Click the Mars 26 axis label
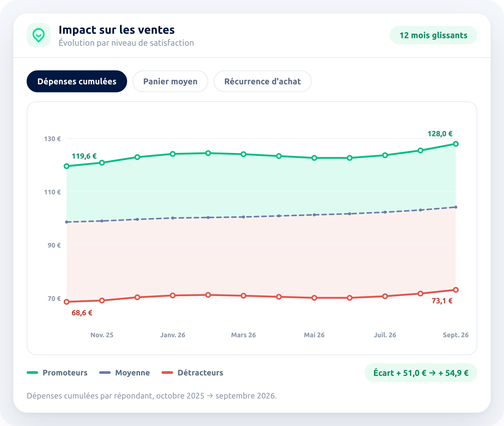504x426 pixels. (x=243, y=335)
